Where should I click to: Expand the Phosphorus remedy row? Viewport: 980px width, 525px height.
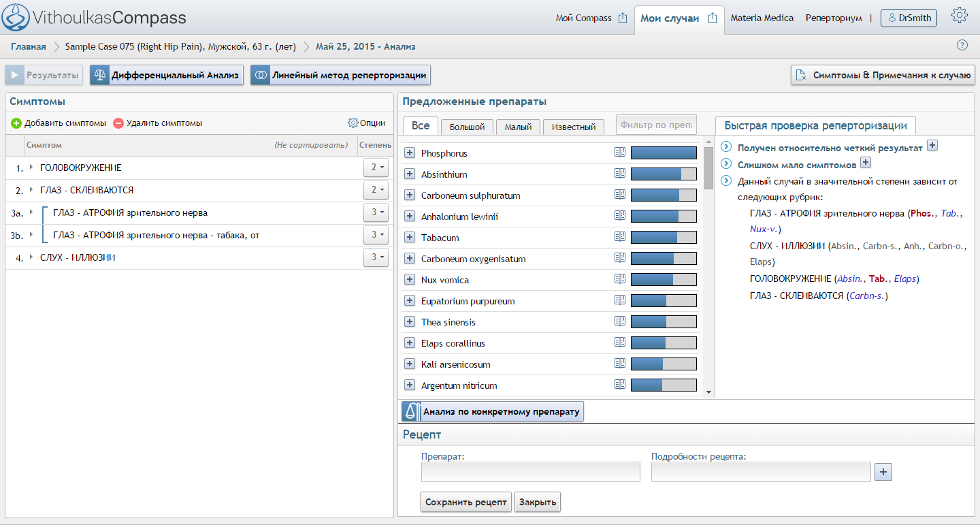tap(410, 153)
